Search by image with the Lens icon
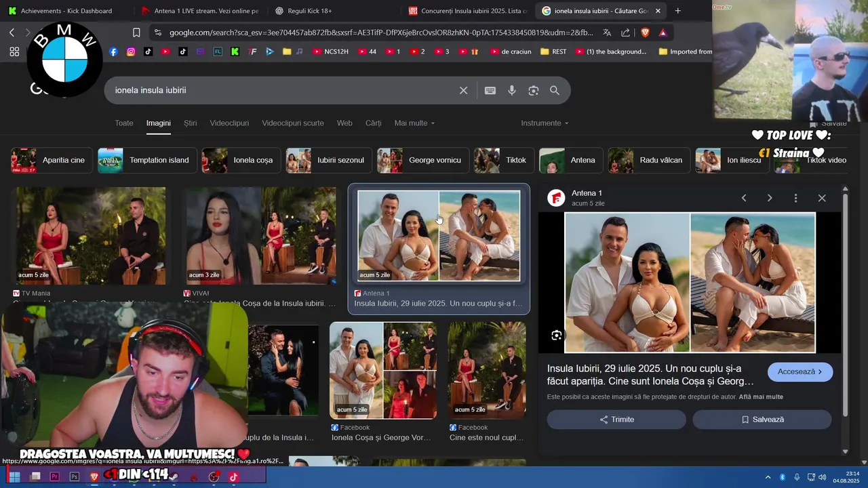 [534, 90]
